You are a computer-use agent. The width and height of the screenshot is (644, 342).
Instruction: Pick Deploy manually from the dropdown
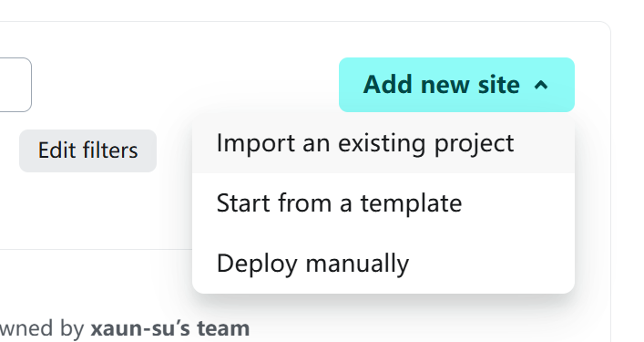pyautogui.click(x=383, y=263)
